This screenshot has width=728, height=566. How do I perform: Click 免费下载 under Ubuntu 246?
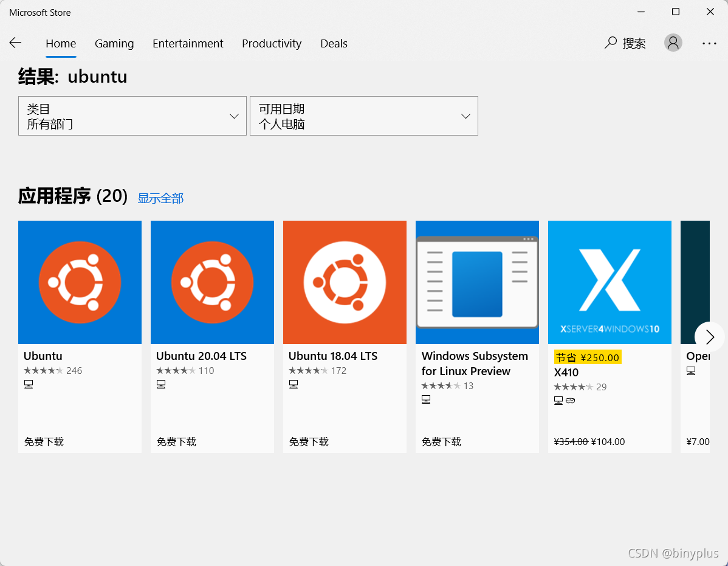[x=44, y=441]
